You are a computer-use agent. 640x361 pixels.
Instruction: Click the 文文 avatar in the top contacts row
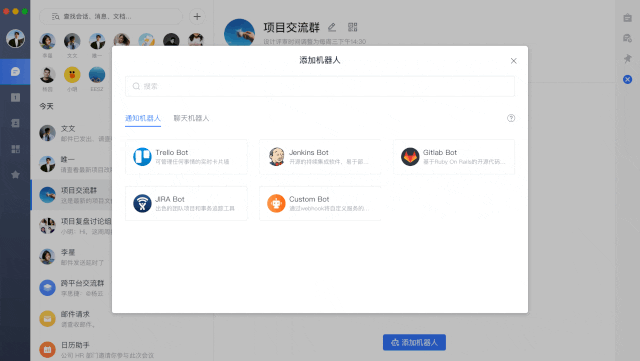72,41
